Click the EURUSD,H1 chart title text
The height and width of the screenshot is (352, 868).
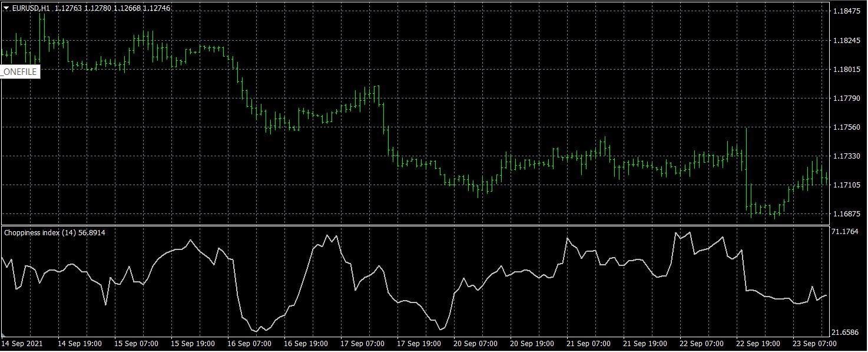point(31,8)
